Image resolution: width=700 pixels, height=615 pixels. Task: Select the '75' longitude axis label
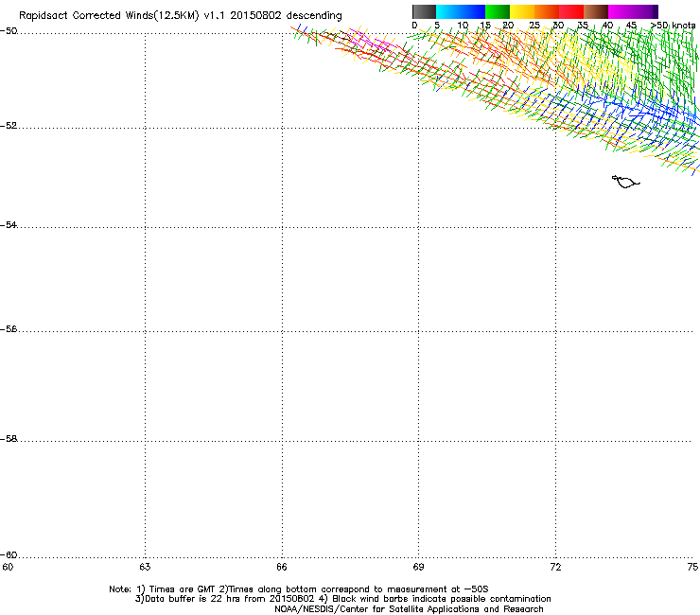pyautogui.click(x=692, y=567)
